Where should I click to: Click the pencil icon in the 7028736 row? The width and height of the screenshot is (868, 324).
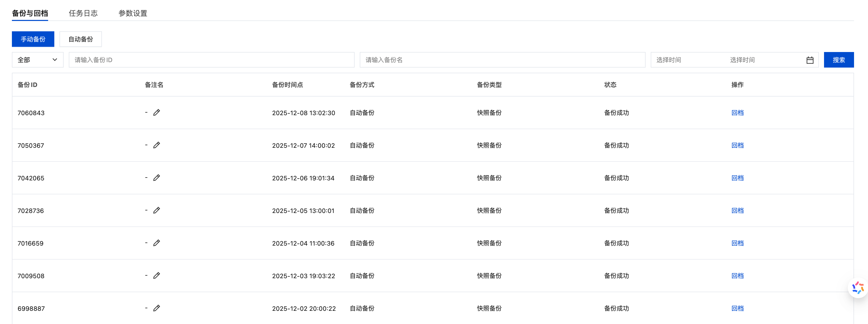coord(156,210)
